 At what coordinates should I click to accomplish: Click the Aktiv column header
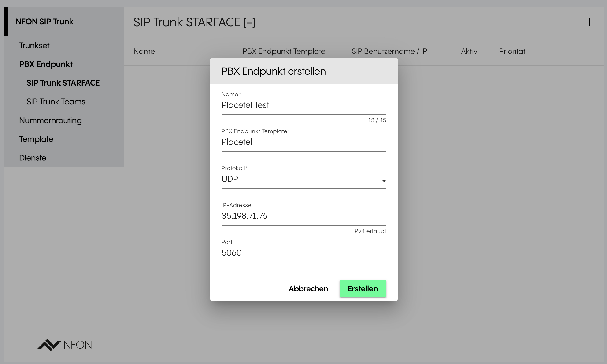coord(469,51)
